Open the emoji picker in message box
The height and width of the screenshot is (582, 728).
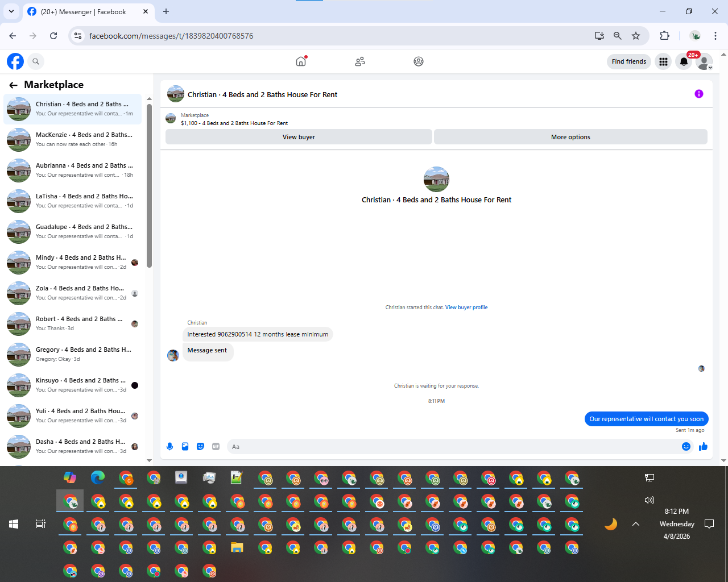(x=686, y=447)
